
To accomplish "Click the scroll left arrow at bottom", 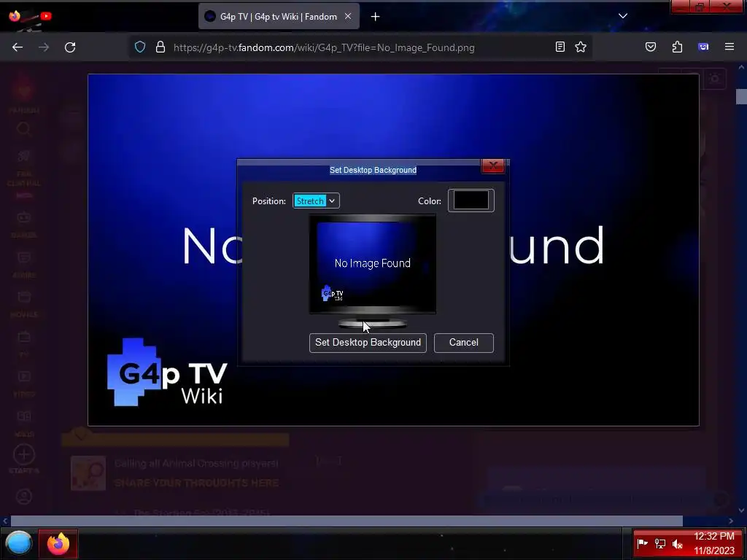I will point(5,521).
